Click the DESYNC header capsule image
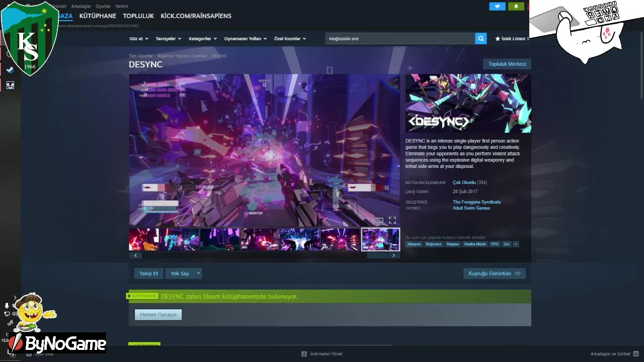 (x=468, y=104)
